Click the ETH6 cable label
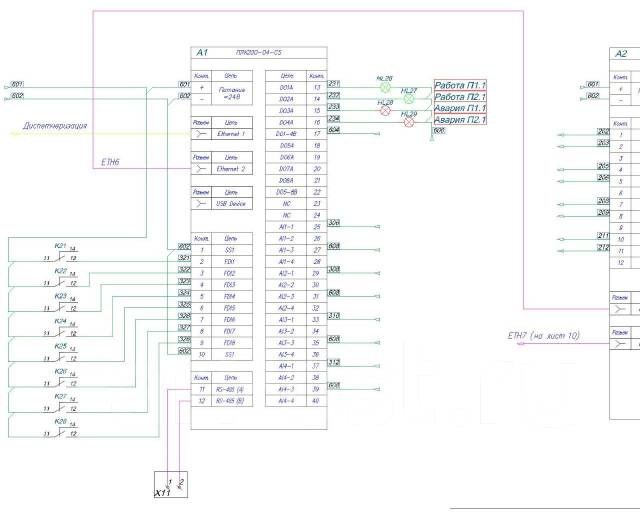The image size is (640, 512). pyautogui.click(x=111, y=160)
